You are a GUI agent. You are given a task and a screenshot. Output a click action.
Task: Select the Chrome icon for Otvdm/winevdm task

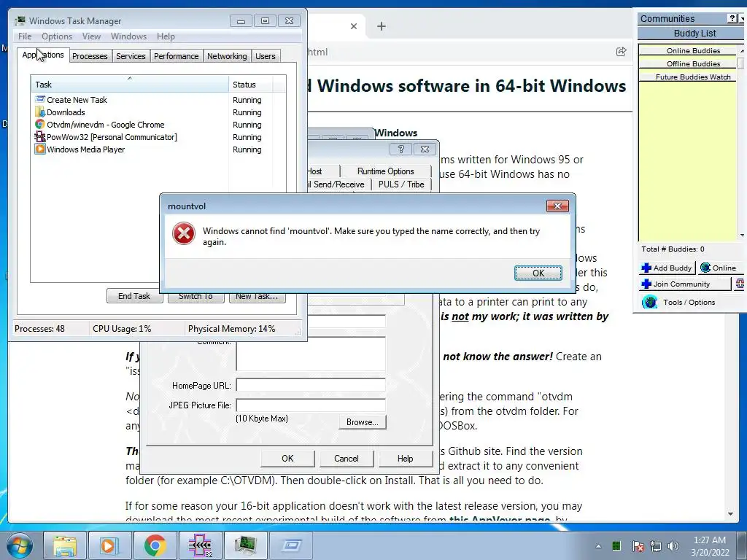(x=40, y=124)
